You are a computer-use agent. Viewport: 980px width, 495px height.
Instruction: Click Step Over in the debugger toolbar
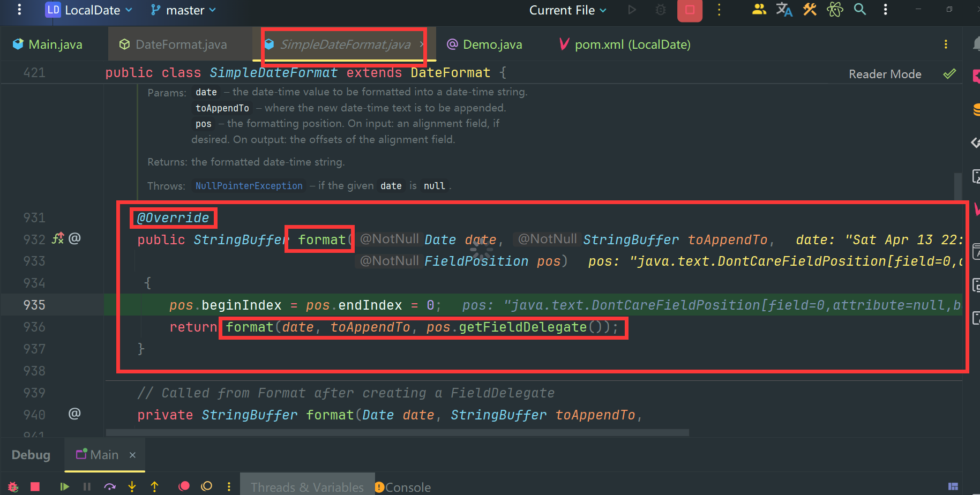click(x=110, y=486)
